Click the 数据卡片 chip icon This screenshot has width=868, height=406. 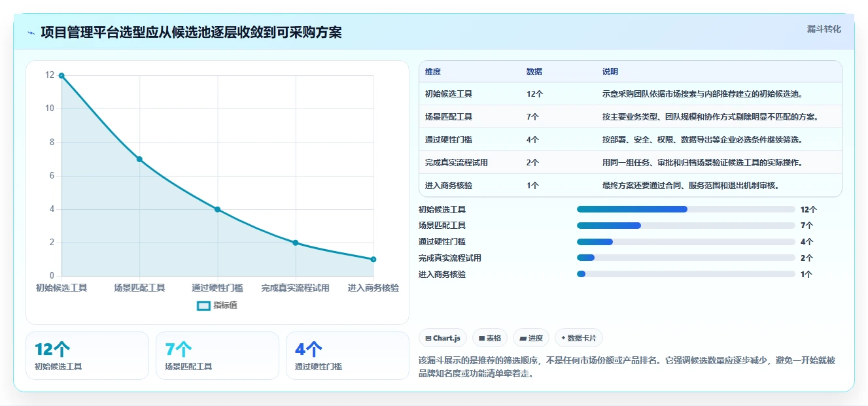(563, 338)
